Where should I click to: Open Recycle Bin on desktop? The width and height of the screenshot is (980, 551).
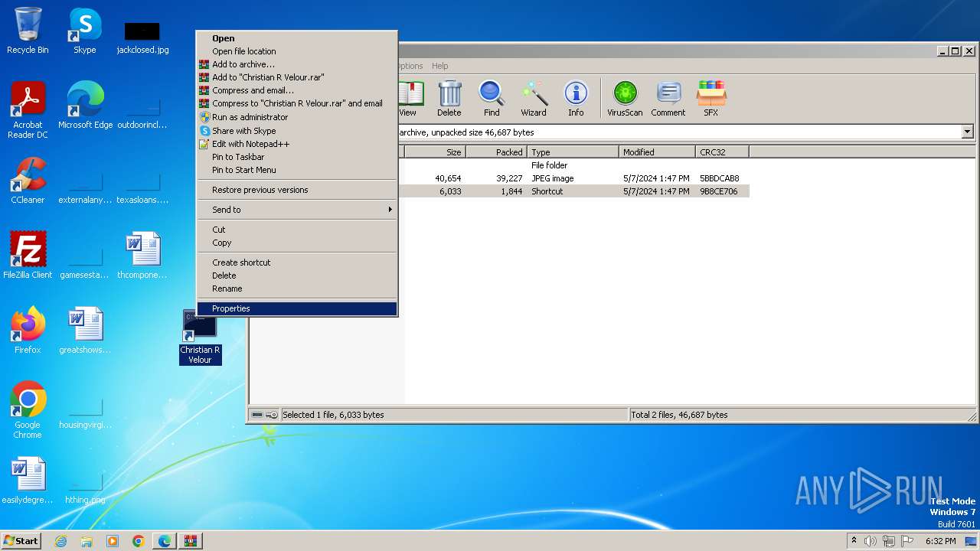[x=28, y=31]
